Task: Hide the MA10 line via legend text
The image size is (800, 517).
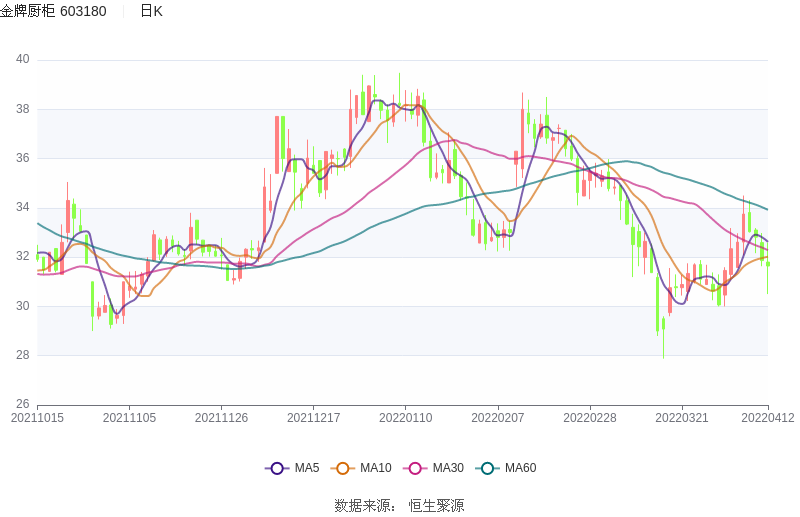Action: [x=376, y=468]
